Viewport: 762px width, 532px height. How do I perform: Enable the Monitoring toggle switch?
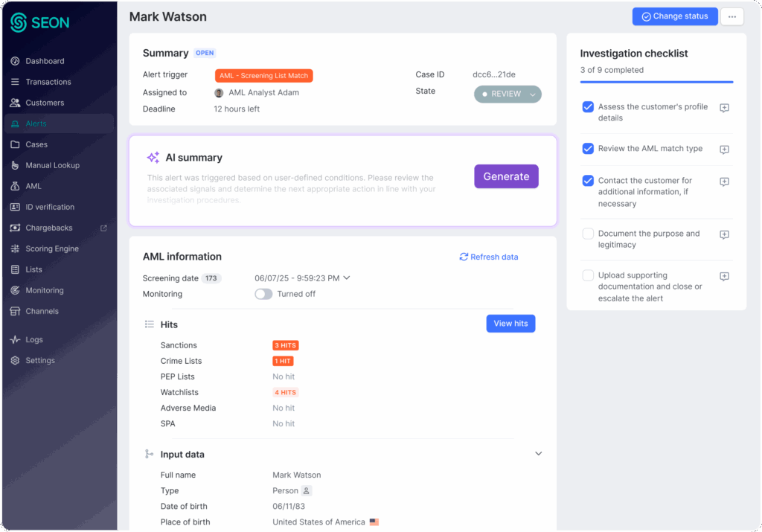(x=263, y=294)
